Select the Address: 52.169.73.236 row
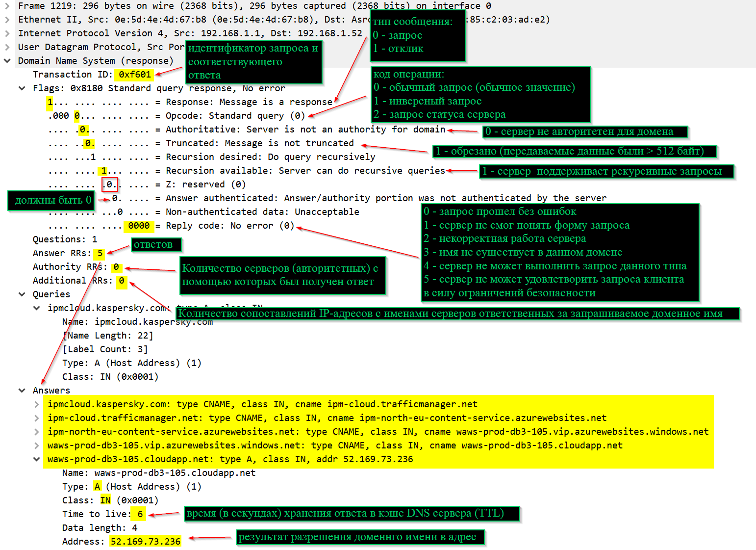 point(121,542)
